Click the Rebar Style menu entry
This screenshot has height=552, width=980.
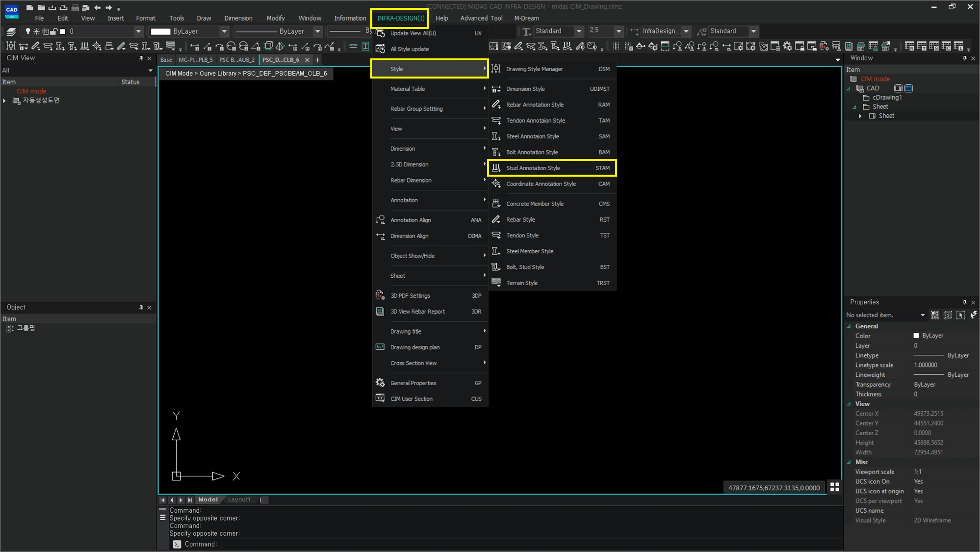[552, 219]
